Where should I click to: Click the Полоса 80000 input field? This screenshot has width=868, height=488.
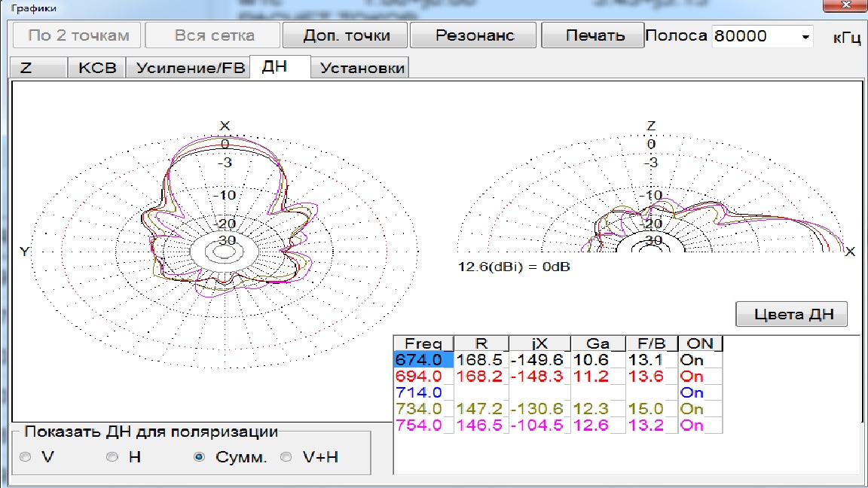tap(753, 36)
